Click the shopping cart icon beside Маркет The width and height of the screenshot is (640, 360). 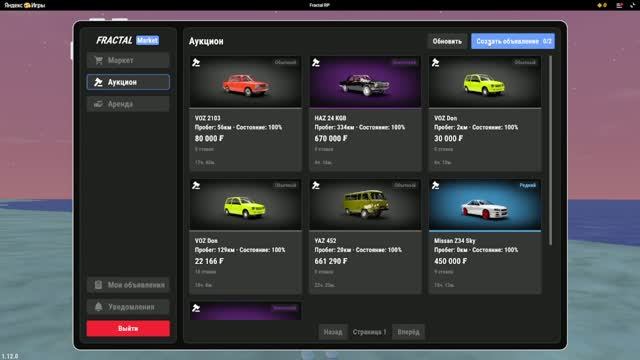[x=98, y=60]
